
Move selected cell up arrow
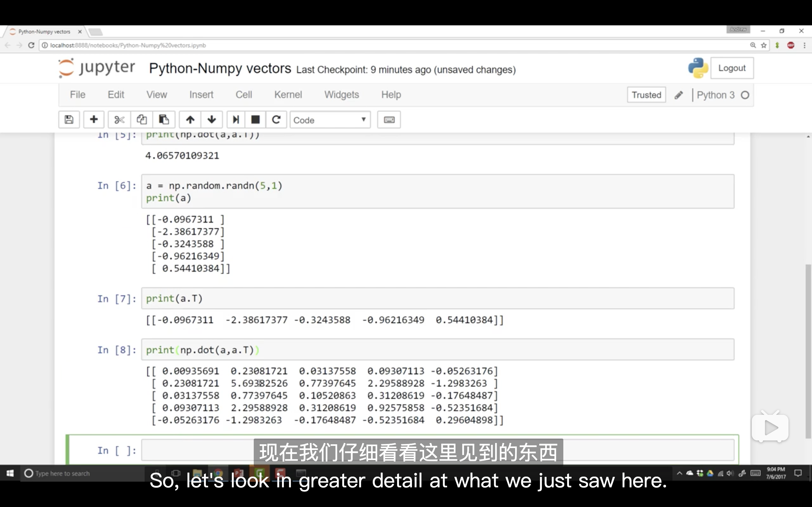[190, 120]
